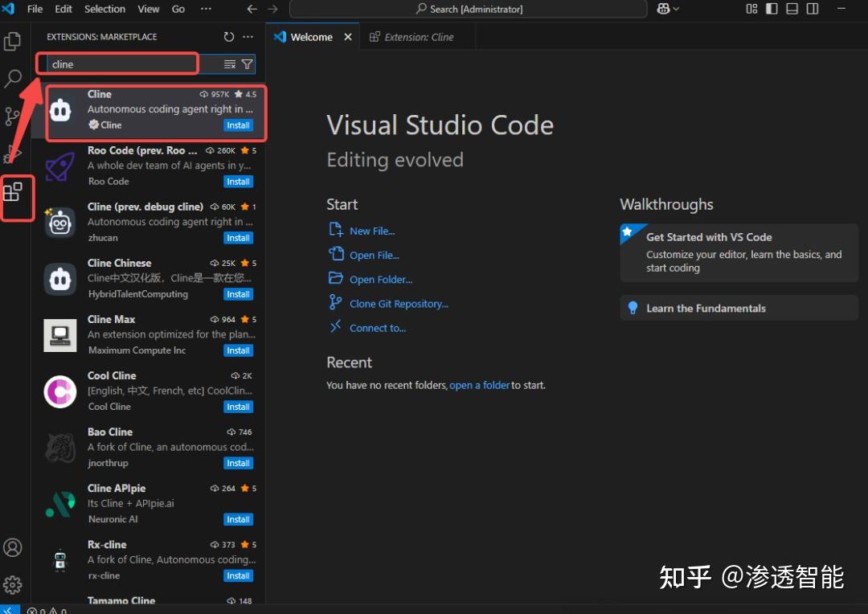The width and height of the screenshot is (868, 614).
Task: Open extensions panel more actions menu
Action: coord(248,36)
